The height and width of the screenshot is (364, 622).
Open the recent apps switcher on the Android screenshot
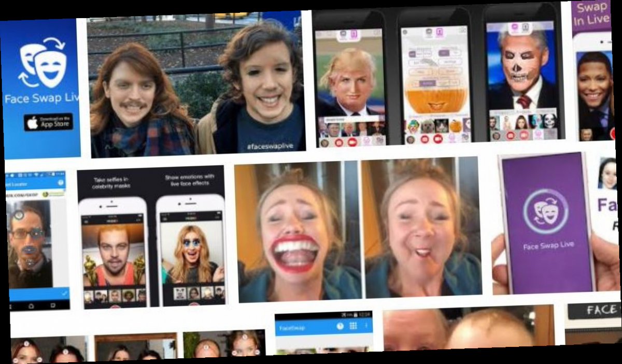(x=51, y=305)
